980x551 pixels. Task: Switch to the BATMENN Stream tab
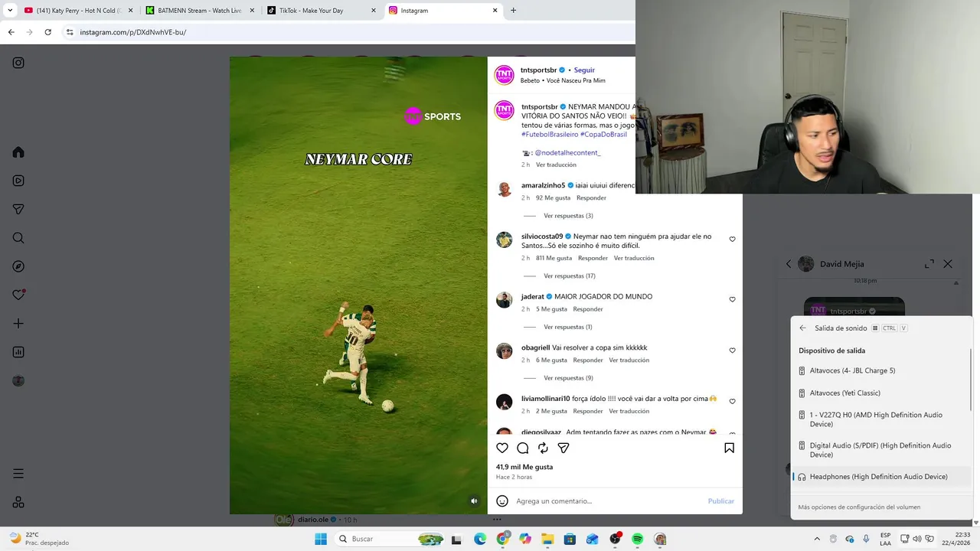[x=199, y=11]
